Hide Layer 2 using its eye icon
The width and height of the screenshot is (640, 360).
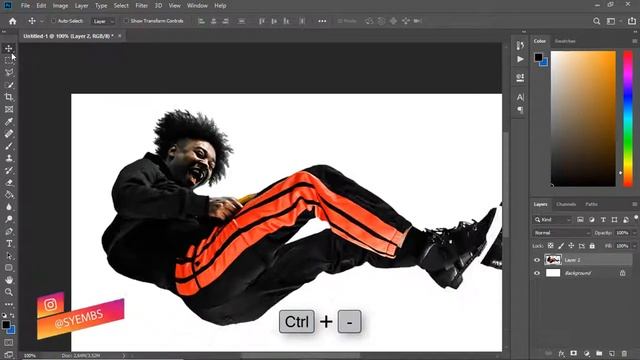pos(537,260)
